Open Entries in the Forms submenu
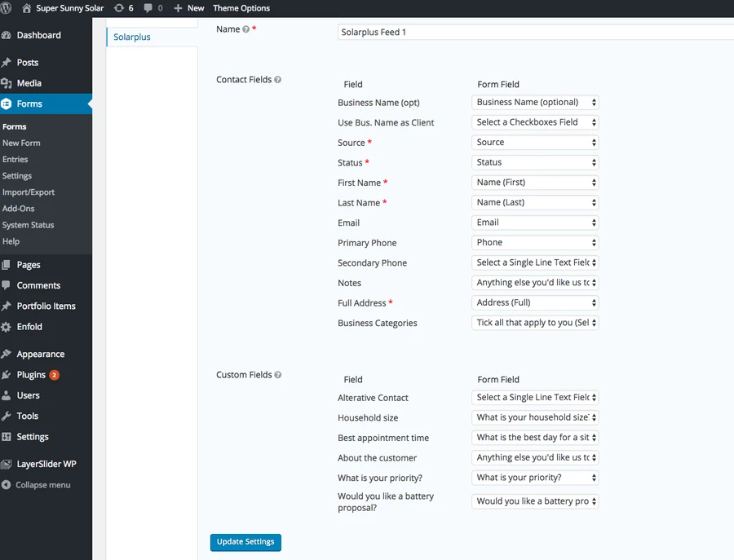 click(x=15, y=160)
